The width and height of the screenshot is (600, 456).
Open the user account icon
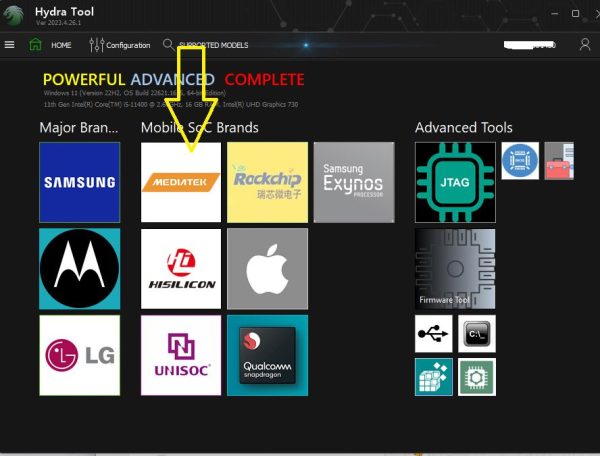coord(585,44)
